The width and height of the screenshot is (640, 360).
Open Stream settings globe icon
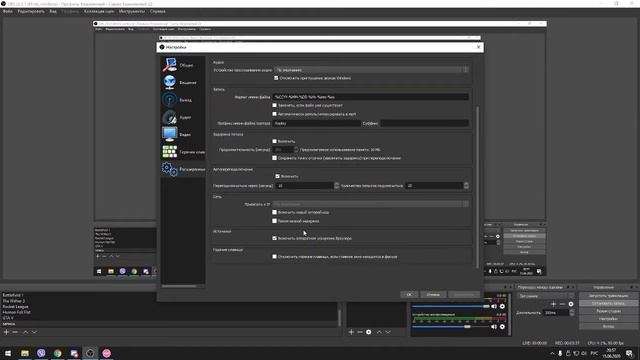(169, 82)
